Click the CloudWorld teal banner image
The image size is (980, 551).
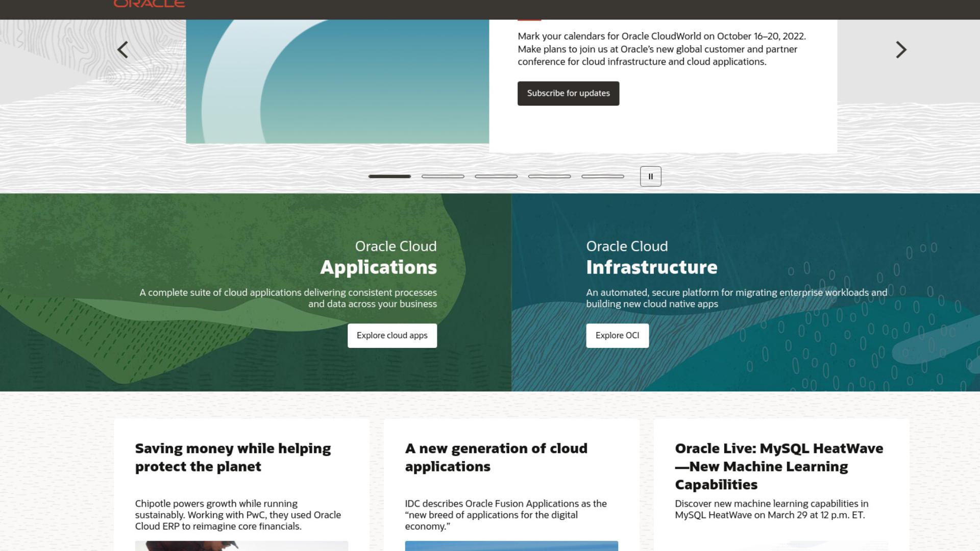337,82
